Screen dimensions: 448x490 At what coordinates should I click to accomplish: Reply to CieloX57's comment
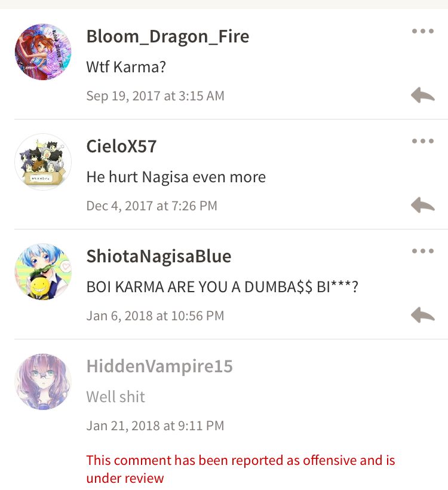click(x=423, y=206)
